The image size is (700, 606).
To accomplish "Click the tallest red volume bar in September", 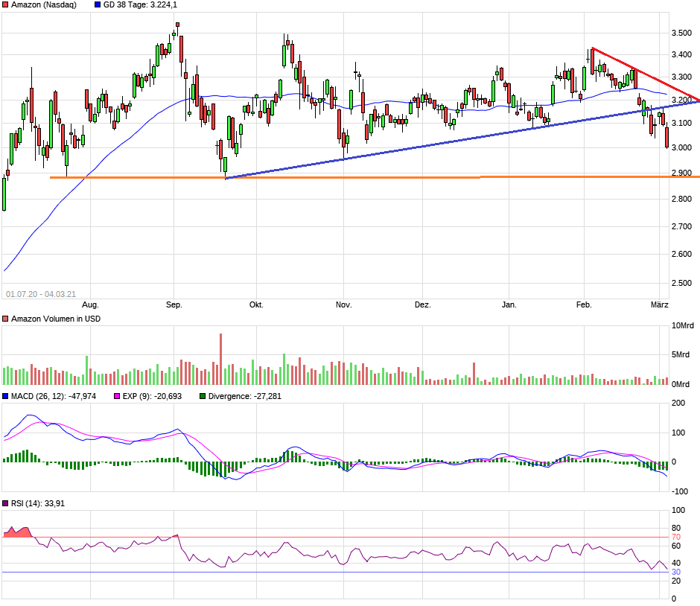I will [220, 360].
